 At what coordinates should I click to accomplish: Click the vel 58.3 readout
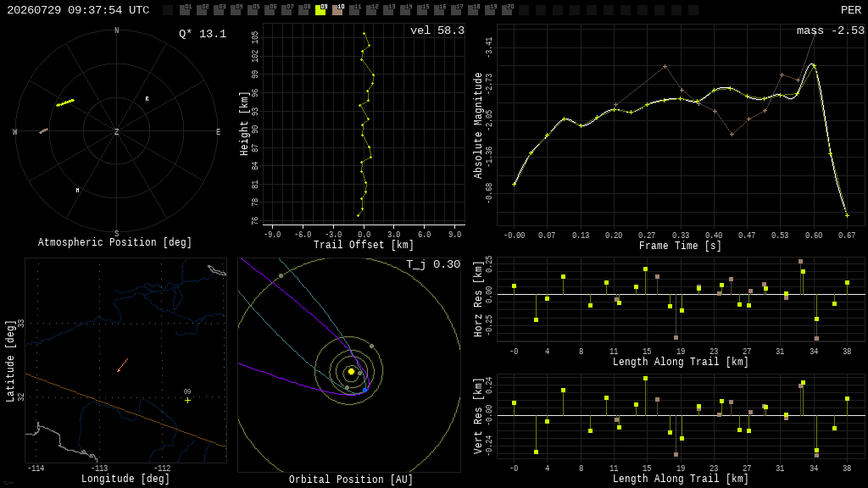(437, 30)
